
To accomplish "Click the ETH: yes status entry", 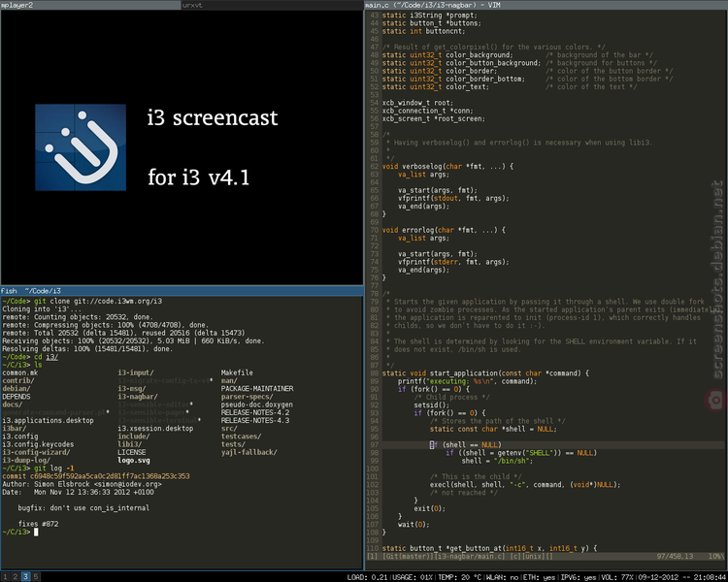I will 540,577.
